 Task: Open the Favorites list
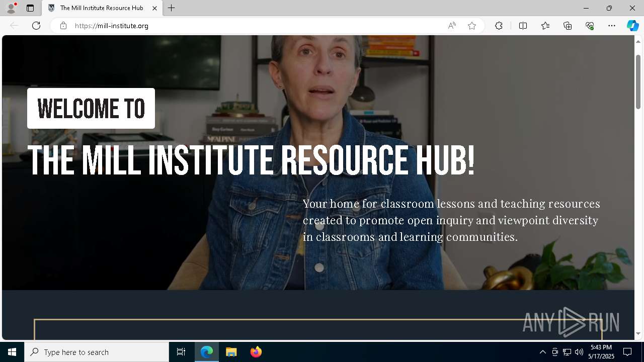click(x=545, y=26)
